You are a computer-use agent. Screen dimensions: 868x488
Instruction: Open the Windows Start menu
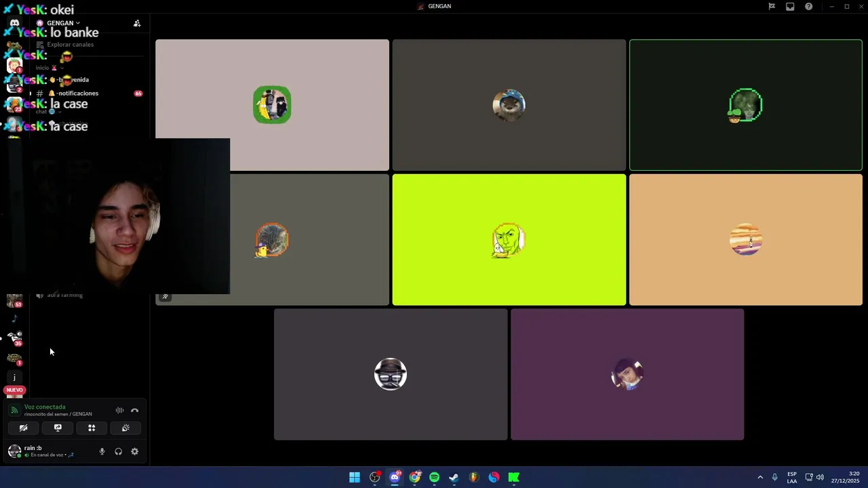coord(355,477)
